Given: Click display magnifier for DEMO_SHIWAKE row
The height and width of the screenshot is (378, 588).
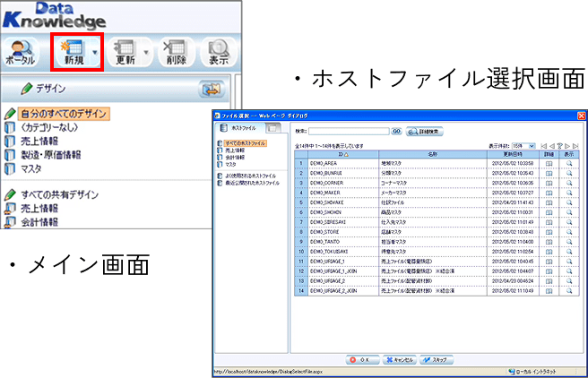Looking at the screenshot, I should pyautogui.click(x=569, y=202).
